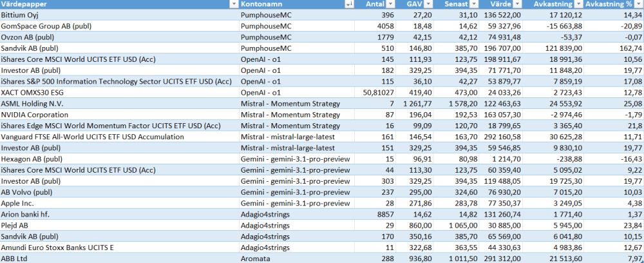Select the Plejd AB cell
This screenshot has width=644, height=263.
click(x=120, y=226)
